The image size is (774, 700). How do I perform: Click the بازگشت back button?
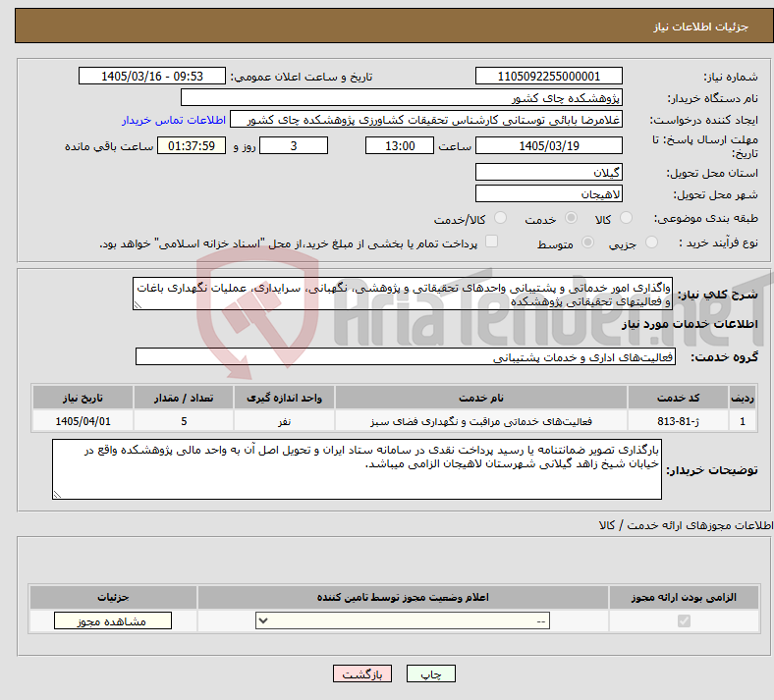pyautogui.click(x=362, y=673)
